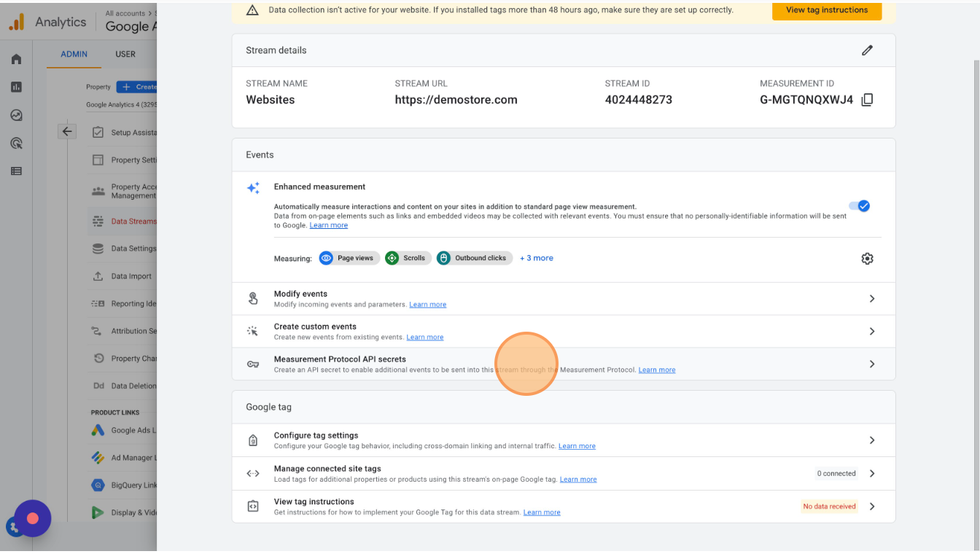
Task: Click the Property Access Management people icon
Action: coord(98,191)
